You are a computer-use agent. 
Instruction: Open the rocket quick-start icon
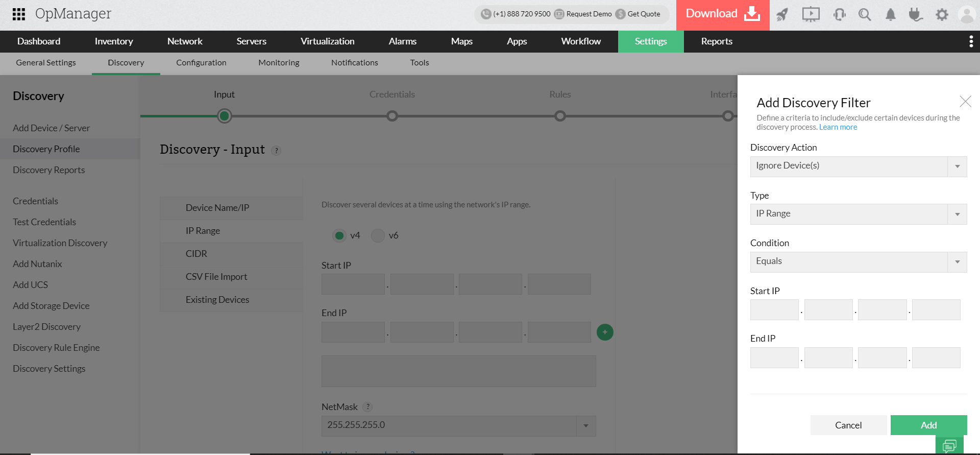[782, 15]
